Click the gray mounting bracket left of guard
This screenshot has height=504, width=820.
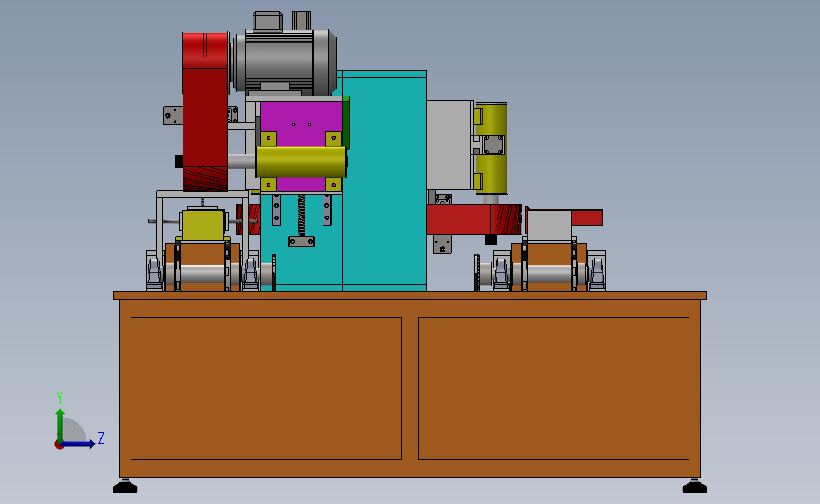(172, 115)
